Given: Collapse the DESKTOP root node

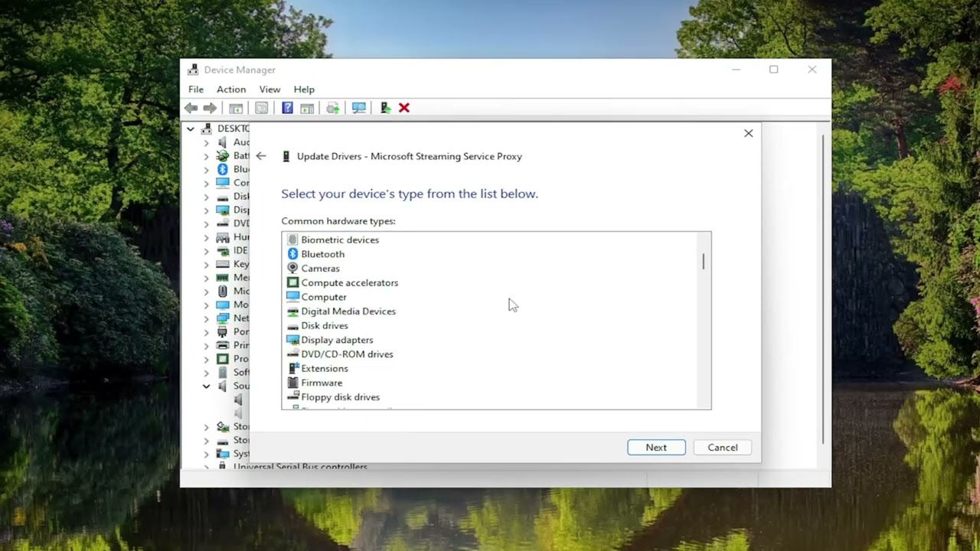Looking at the screenshot, I should 190,129.
